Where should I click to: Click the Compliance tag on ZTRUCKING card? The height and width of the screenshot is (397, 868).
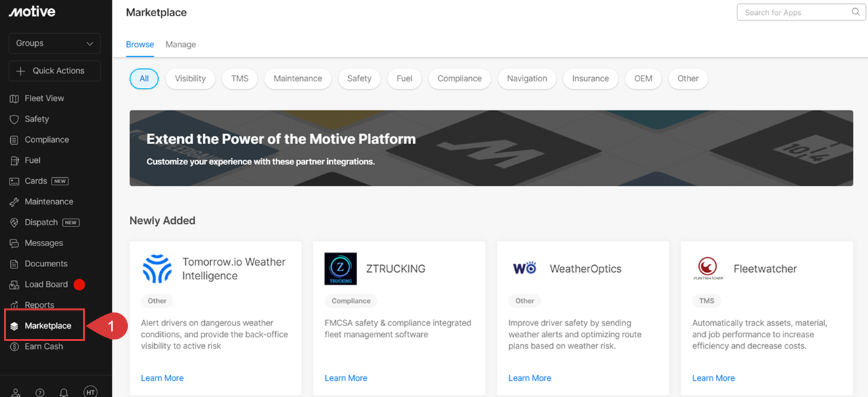(351, 301)
